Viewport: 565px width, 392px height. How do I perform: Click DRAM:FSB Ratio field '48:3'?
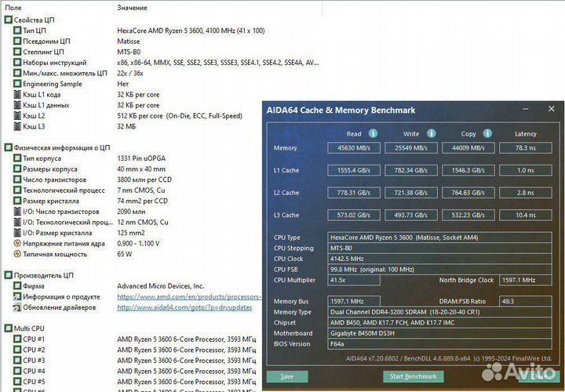[526, 301]
